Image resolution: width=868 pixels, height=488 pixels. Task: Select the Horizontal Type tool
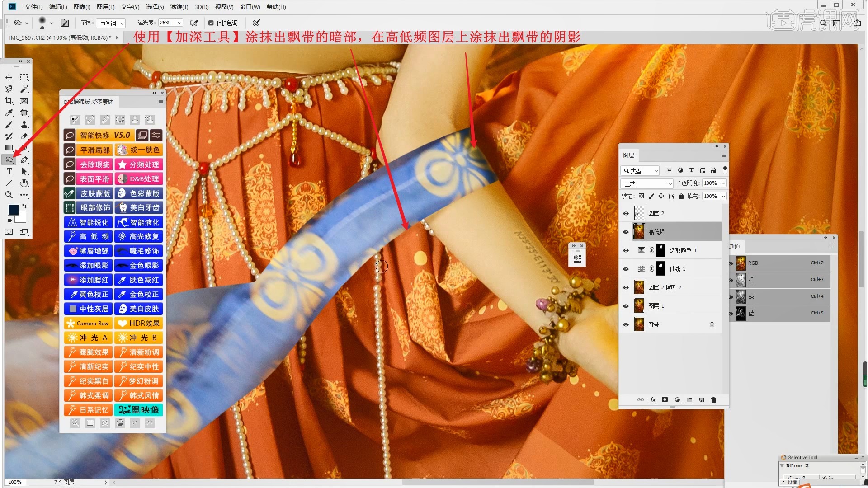(x=9, y=171)
